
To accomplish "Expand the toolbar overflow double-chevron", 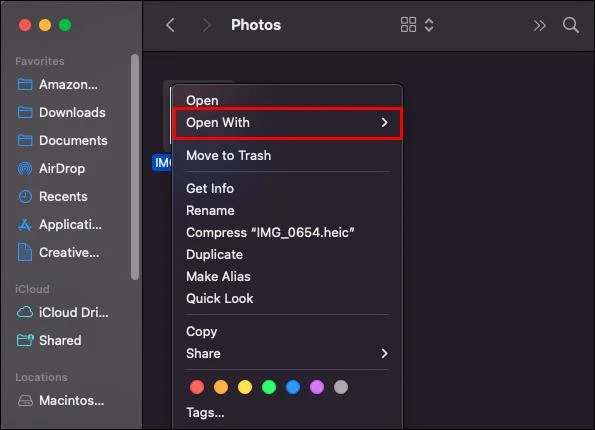I will point(539,25).
